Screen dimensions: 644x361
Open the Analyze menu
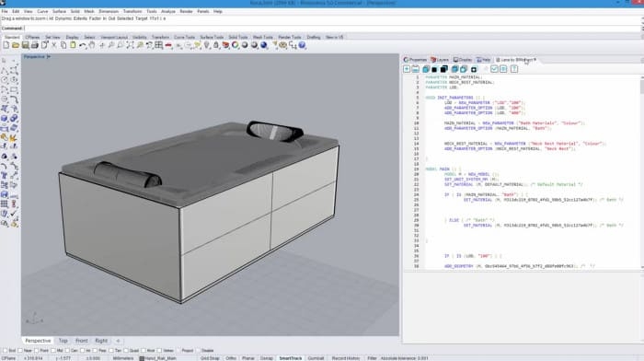coord(168,12)
